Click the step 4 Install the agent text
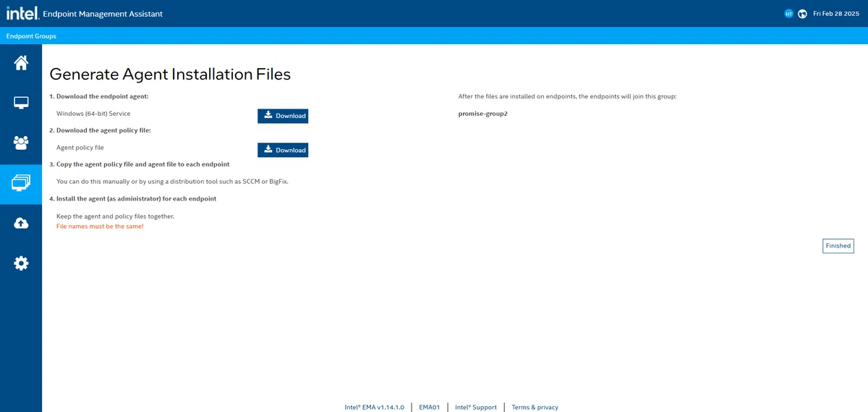Screen dimensions: 868x412 pyautogui.click(x=133, y=198)
